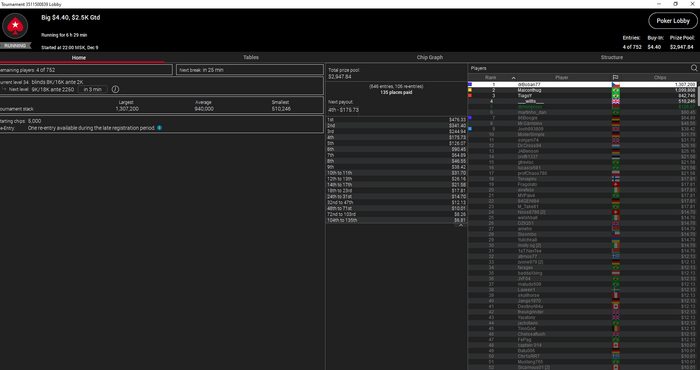Click the Remaining players '4 of 752' box
Viewport: 700px width, 370px height.
pyautogui.click(x=86, y=70)
